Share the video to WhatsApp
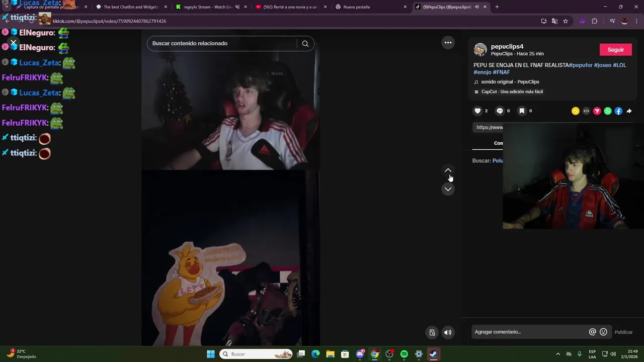644x362 pixels. [x=608, y=111]
